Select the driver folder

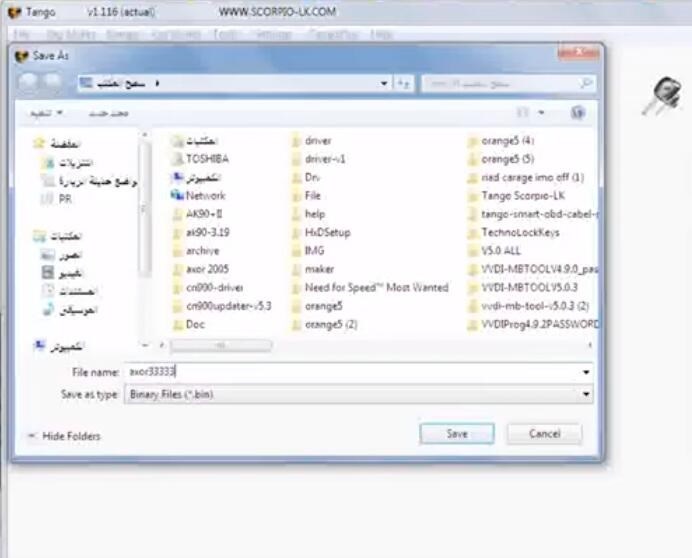[x=312, y=141]
